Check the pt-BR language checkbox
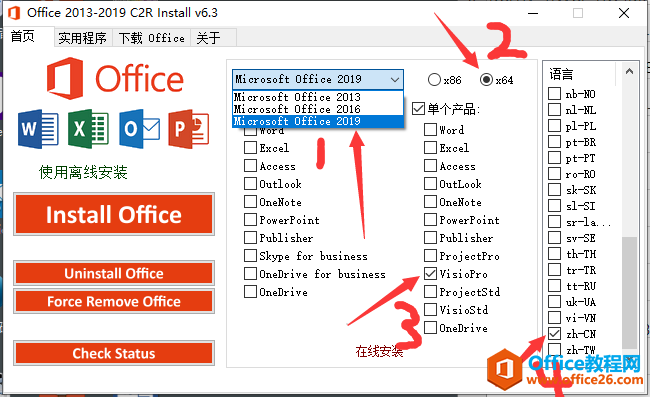Screen dimensions: 650x397 (554, 142)
